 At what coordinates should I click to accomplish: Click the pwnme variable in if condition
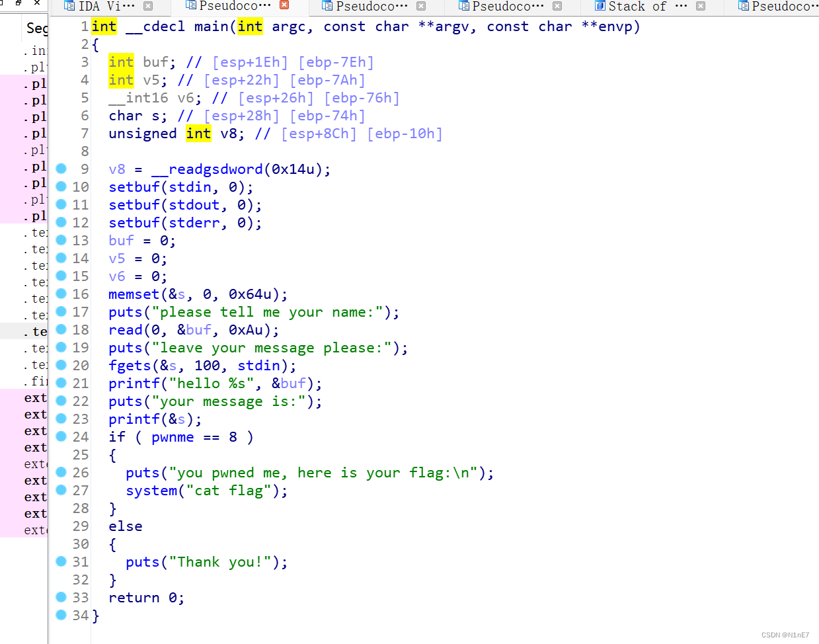click(173, 437)
